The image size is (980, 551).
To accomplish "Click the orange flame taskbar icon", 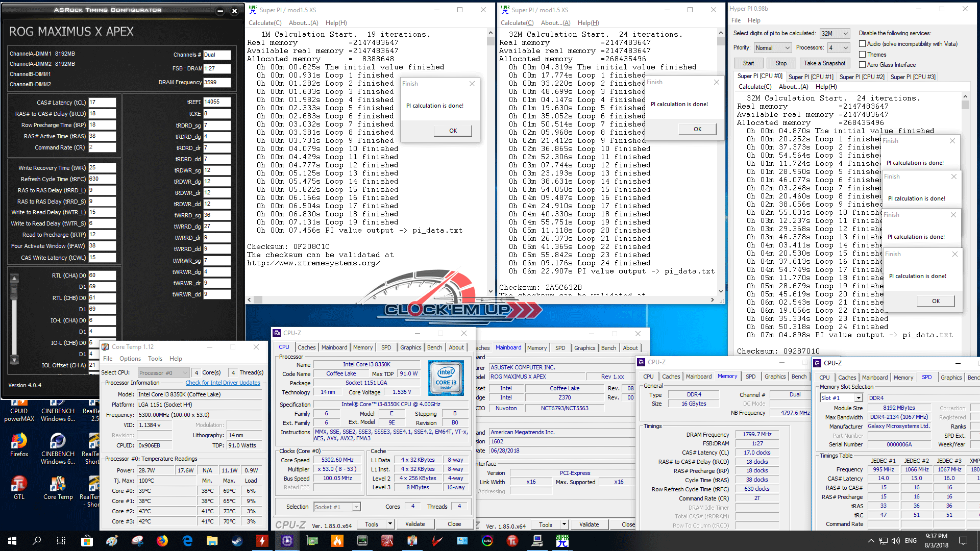I will pos(337,541).
